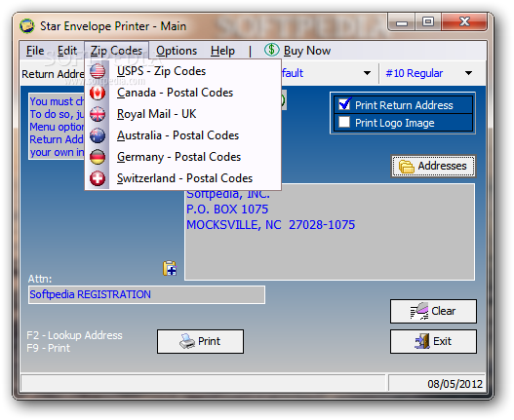Close the Zip Codes menu header
The width and height of the screenshot is (514, 420).
tap(116, 51)
